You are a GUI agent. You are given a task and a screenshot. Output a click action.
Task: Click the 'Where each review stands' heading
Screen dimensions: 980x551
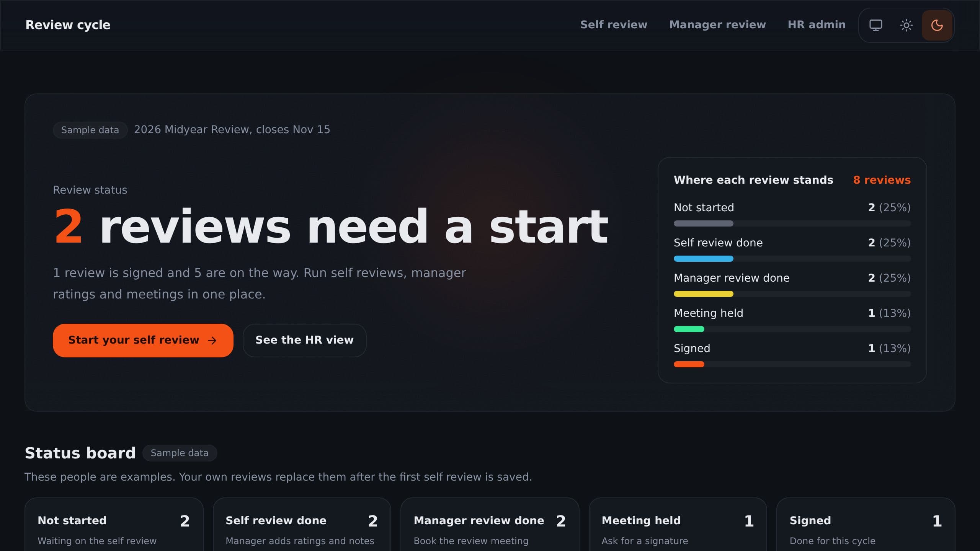(x=753, y=180)
